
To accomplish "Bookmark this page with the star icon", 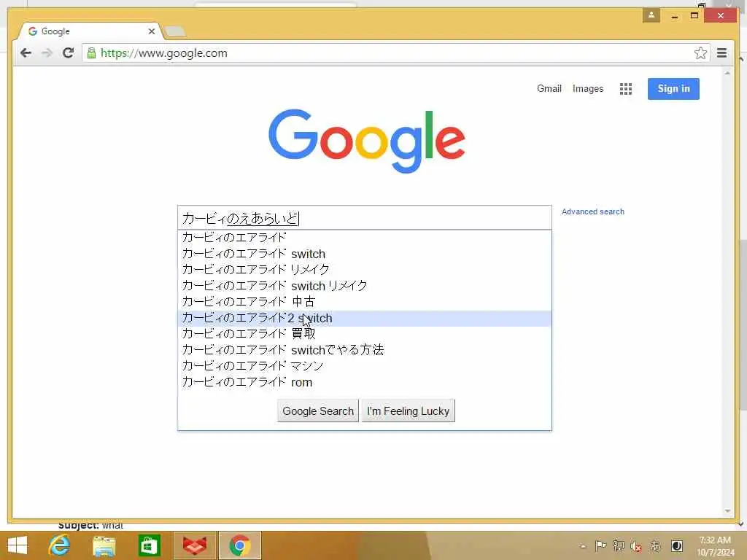I will [700, 52].
